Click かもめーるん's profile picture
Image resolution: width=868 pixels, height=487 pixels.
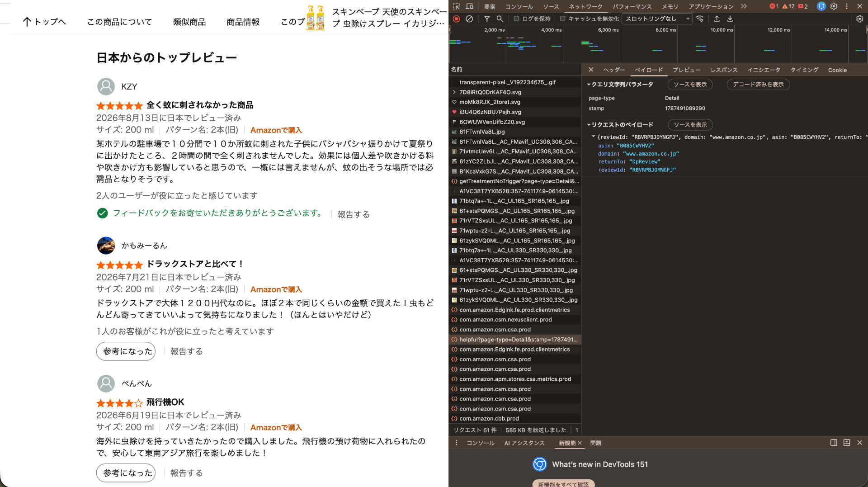pos(106,246)
